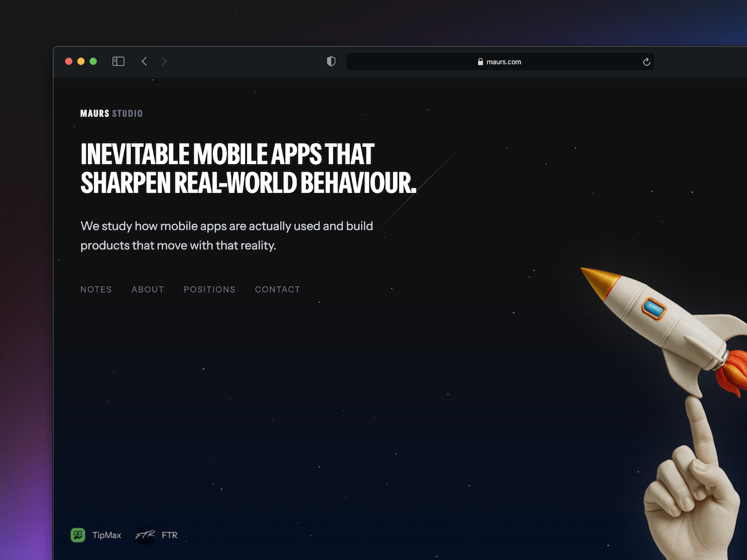Click the MAURS STUDIO logo
747x560 pixels.
[x=111, y=113]
